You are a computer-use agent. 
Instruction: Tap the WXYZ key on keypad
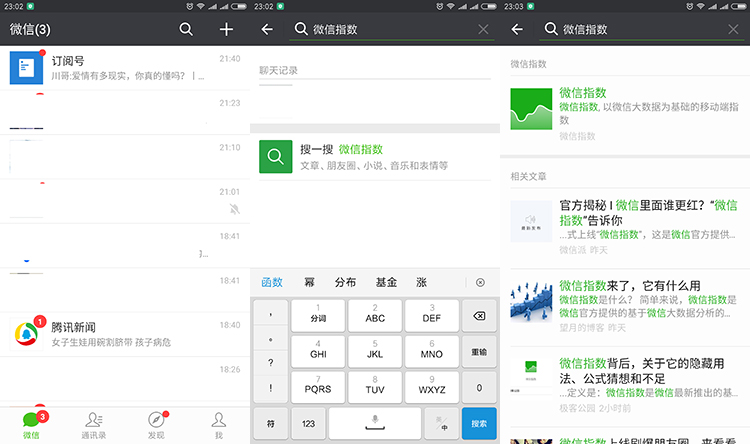(x=432, y=387)
